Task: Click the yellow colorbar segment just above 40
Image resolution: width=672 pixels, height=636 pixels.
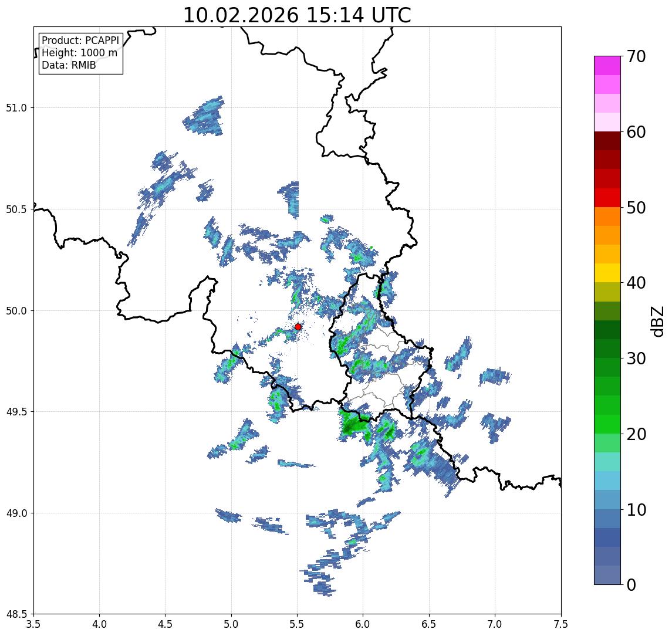Action: pos(607,273)
